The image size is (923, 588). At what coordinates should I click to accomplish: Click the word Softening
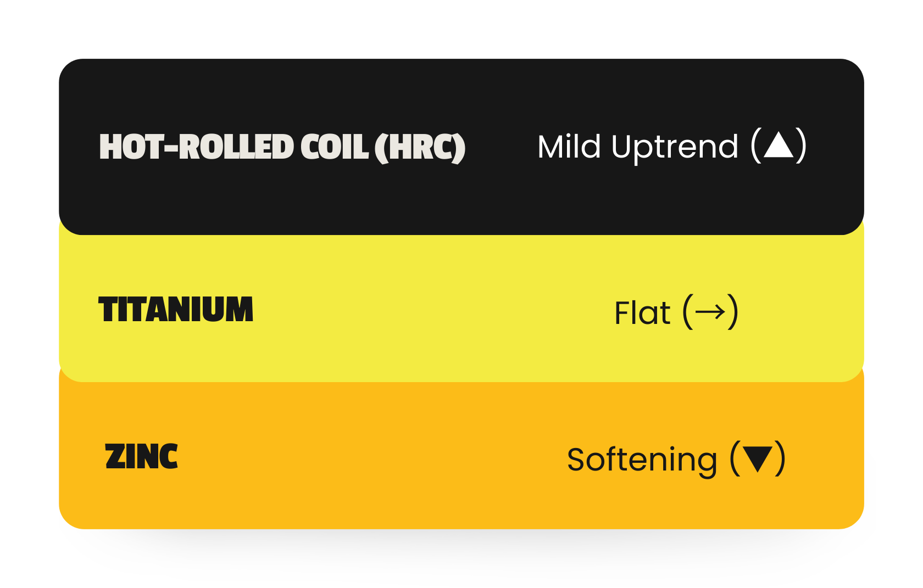(642, 460)
